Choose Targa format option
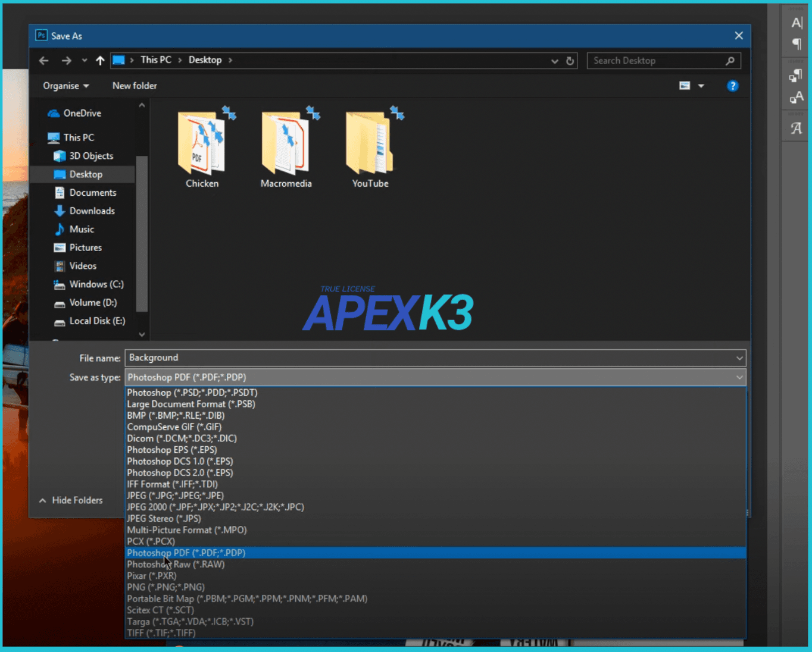The image size is (812, 652). [x=435, y=622]
